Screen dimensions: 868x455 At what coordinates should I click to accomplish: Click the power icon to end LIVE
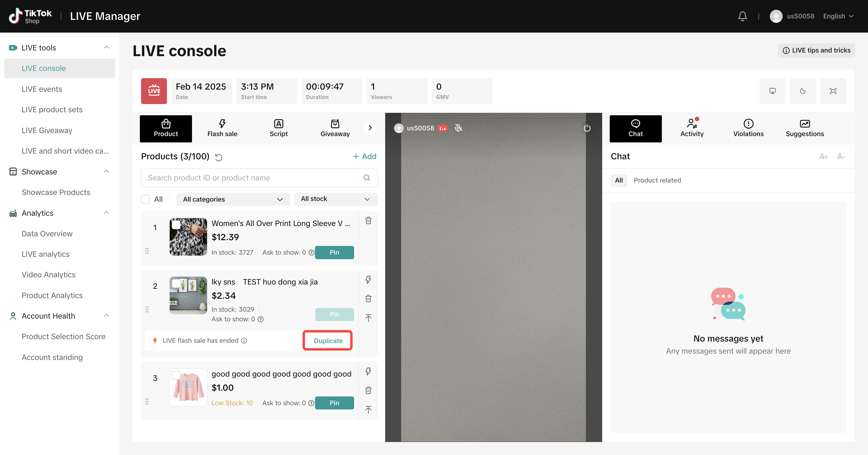pos(587,128)
